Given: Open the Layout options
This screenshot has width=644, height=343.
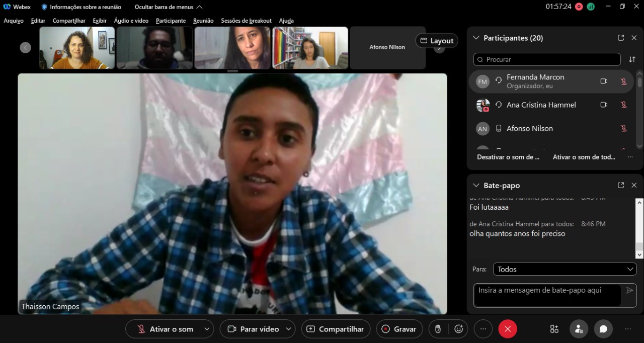Looking at the screenshot, I should pyautogui.click(x=437, y=41).
